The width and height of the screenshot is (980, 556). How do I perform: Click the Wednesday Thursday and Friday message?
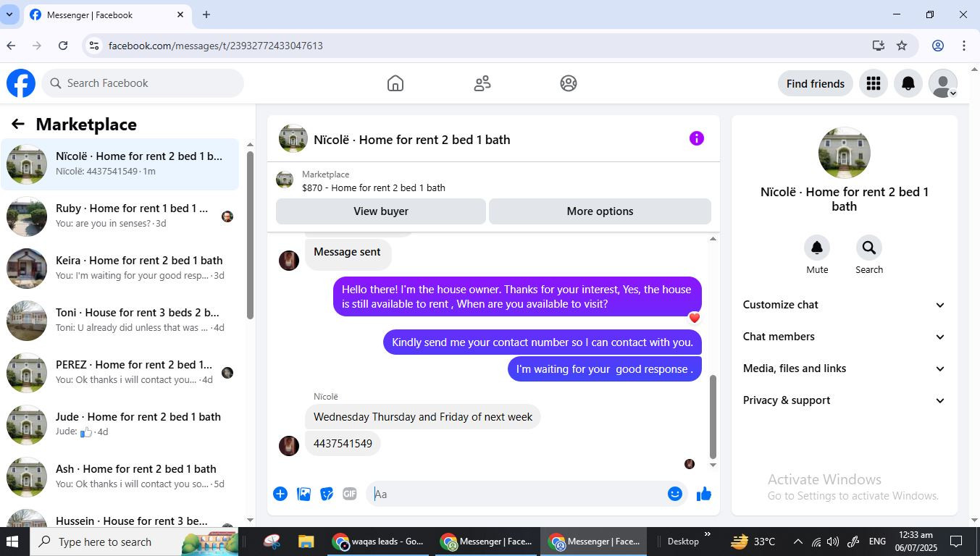(x=423, y=417)
